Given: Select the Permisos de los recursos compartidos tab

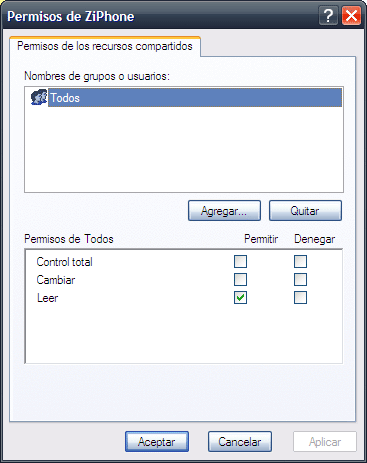Looking at the screenshot, I should coord(105,46).
